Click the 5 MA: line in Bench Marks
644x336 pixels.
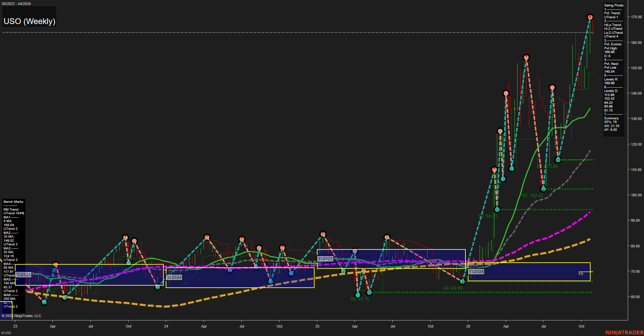(8, 221)
